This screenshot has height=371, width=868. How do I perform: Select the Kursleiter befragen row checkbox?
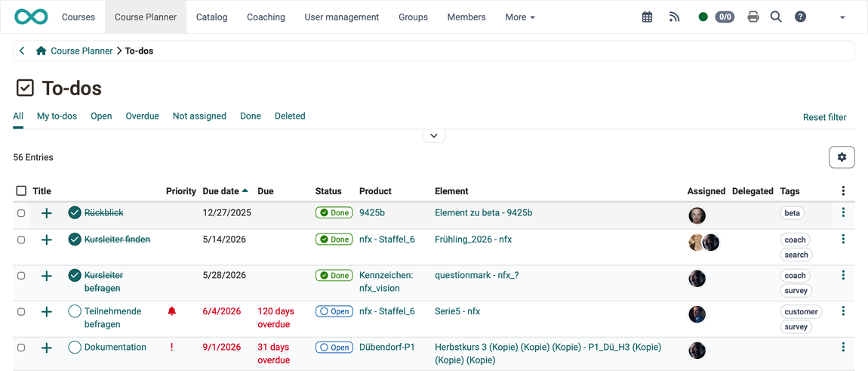coord(21,276)
